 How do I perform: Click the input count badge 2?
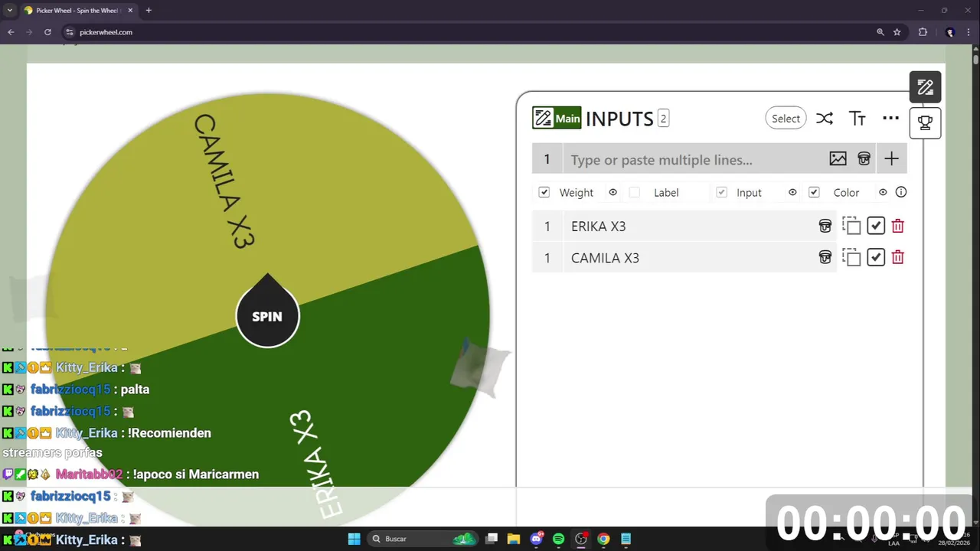coord(663,118)
